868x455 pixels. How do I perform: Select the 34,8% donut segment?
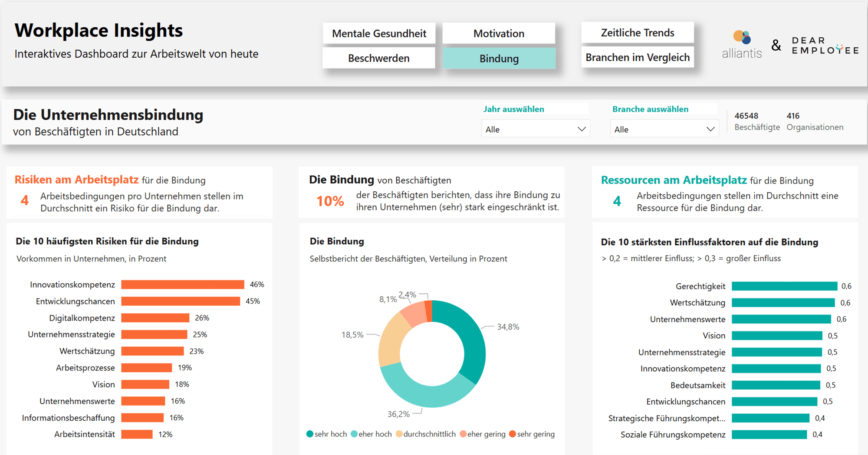[472, 343]
